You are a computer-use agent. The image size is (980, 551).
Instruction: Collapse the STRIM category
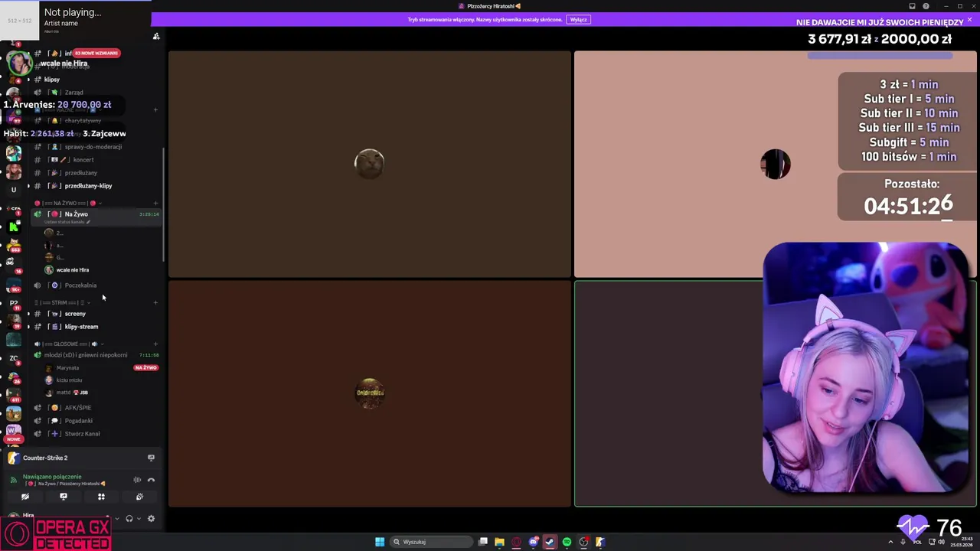[x=61, y=302]
